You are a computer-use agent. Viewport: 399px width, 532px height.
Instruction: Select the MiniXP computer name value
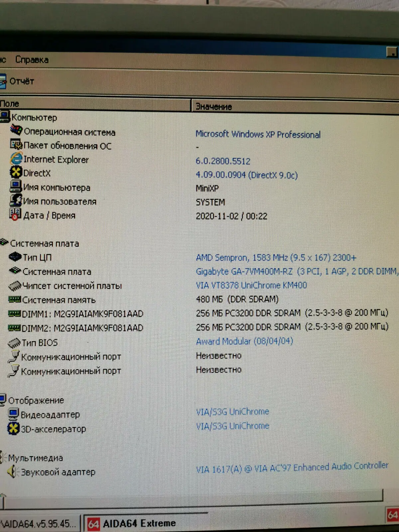pyautogui.click(x=207, y=189)
